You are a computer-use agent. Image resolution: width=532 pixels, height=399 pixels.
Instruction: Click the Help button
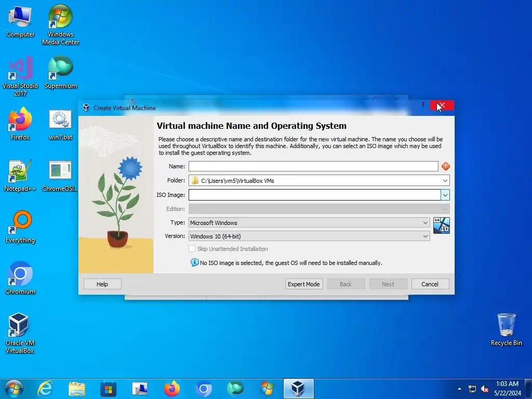click(x=102, y=284)
